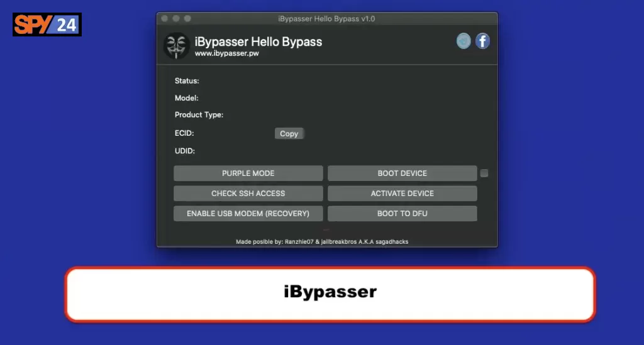Click the ECID: label

(x=184, y=133)
